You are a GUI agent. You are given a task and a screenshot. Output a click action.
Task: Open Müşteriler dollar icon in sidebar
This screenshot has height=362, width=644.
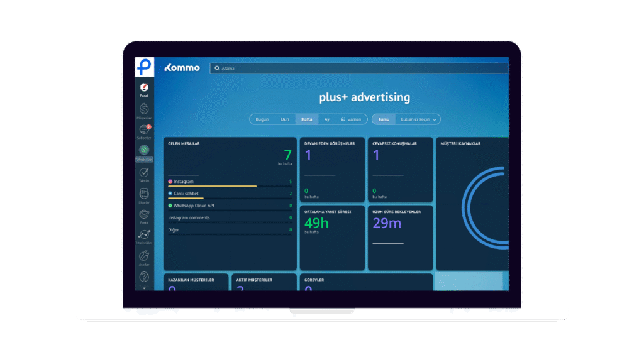(144, 109)
